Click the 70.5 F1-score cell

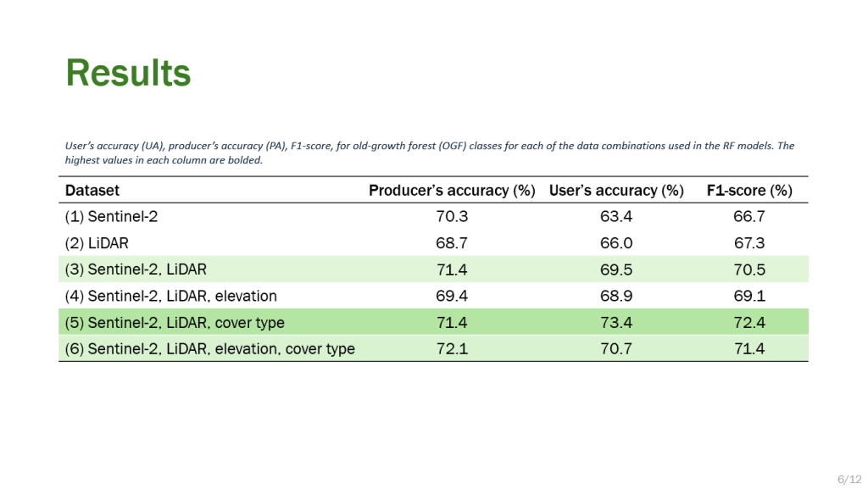click(x=749, y=270)
